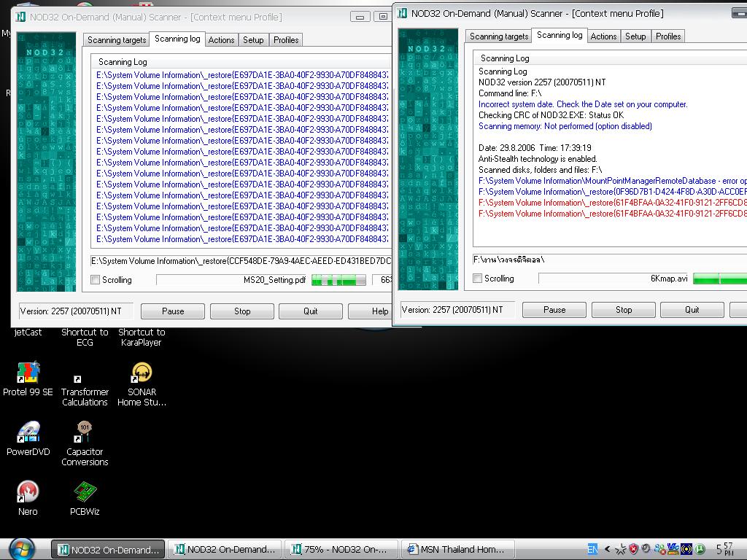Toggle Scrolling checkbox in left scanner window
This screenshot has height=560, width=747.
pyautogui.click(x=96, y=280)
